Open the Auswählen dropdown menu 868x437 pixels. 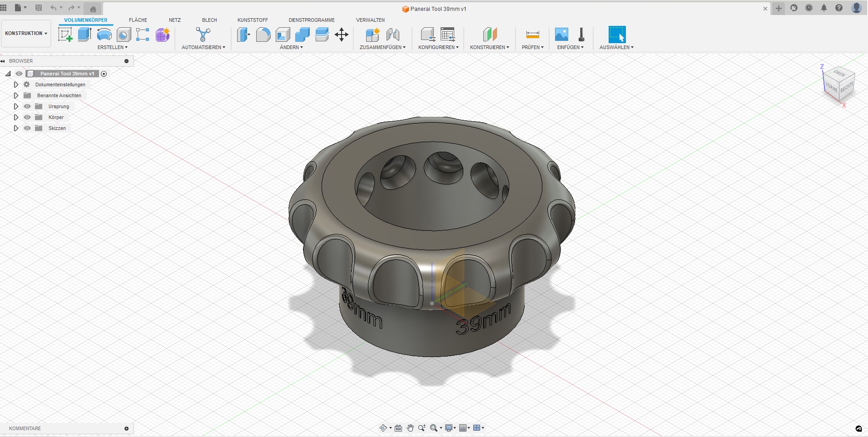click(616, 47)
